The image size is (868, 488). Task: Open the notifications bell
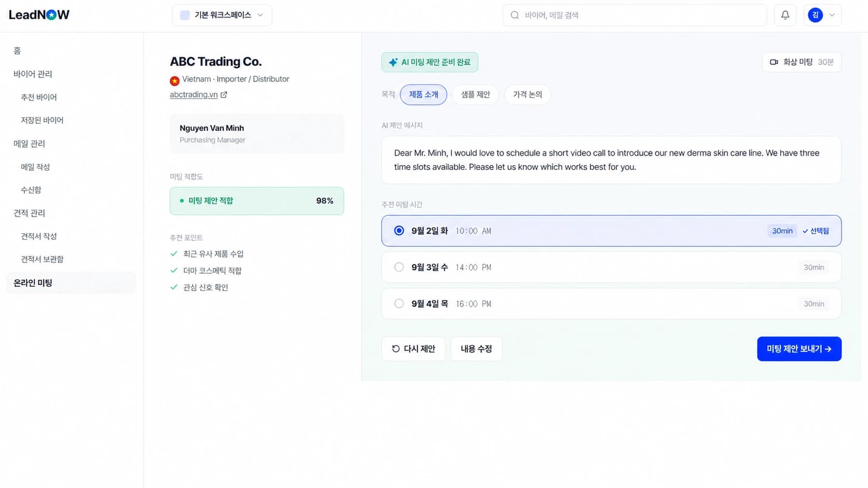(785, 15)
